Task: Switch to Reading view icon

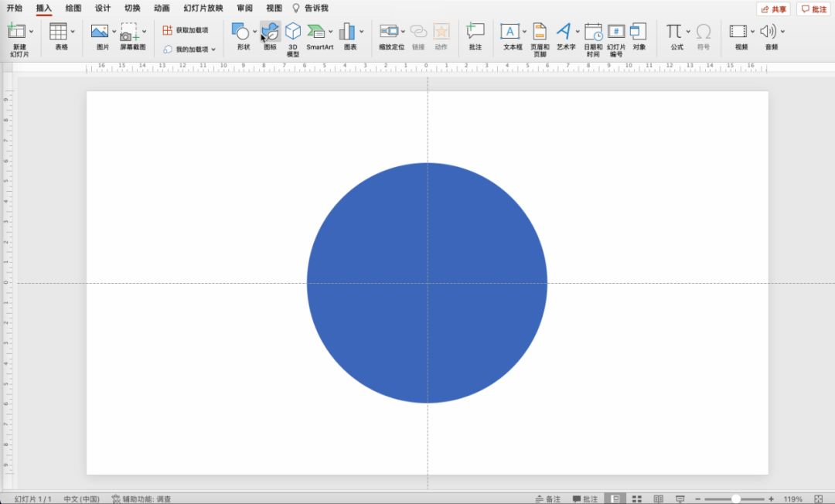Action: [658, 499]
